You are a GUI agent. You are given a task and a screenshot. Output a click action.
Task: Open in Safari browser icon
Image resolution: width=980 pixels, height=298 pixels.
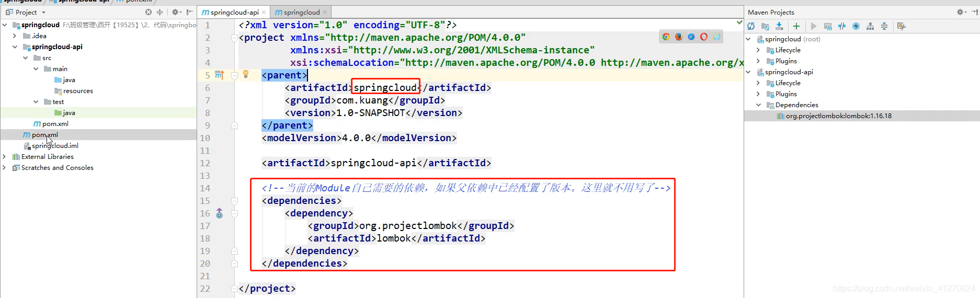pos(691,37)
